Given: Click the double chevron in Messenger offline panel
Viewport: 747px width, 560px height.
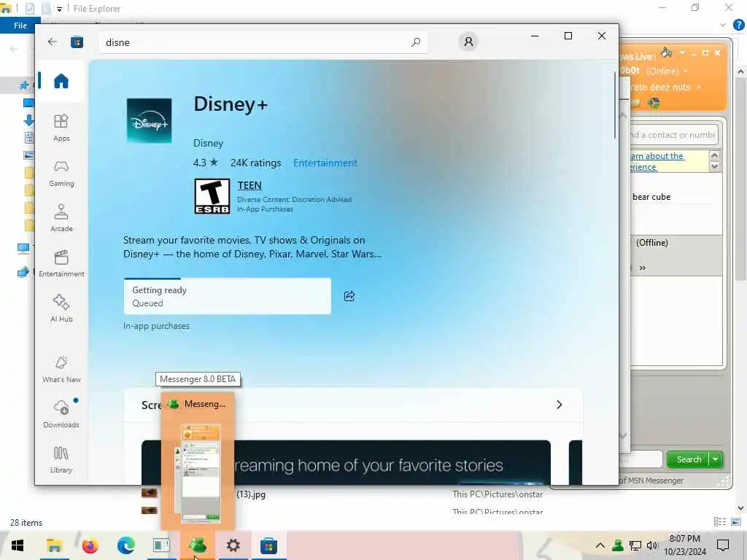Looking at the screenshot, I should [x=643, y=268].
